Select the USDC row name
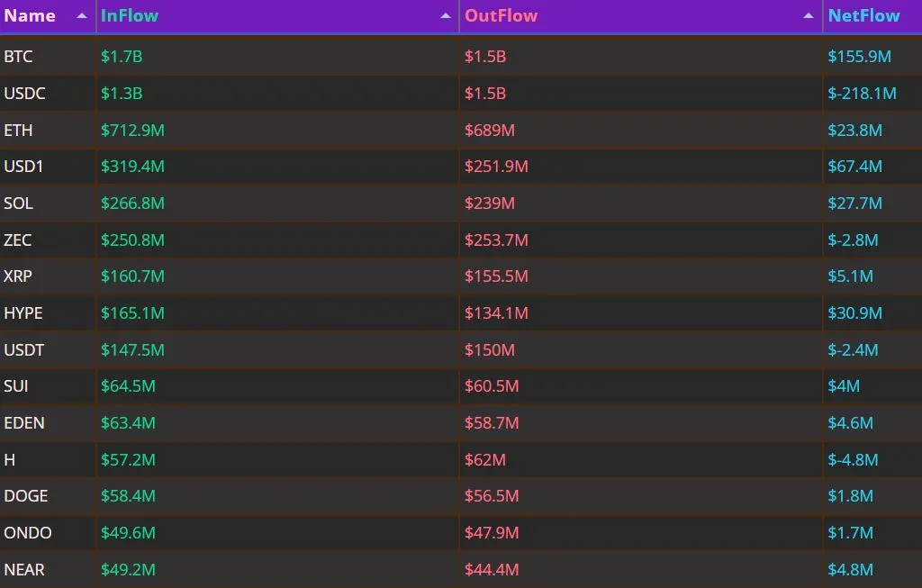922x588 pixels. pos(24,94)
